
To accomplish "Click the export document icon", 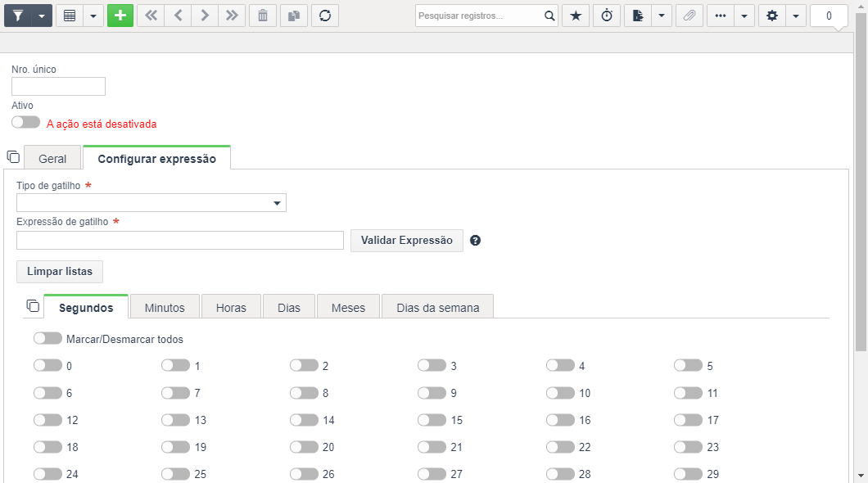I will coord(638,16).
